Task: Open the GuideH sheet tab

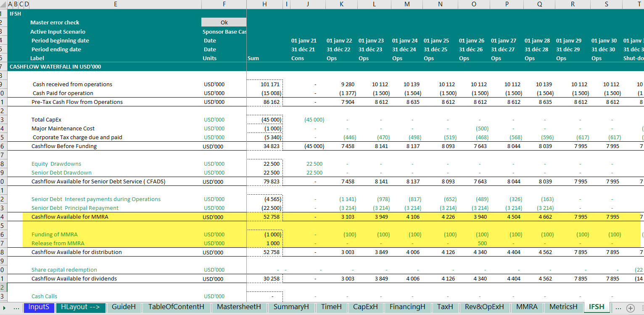Action: pos(124,307)
